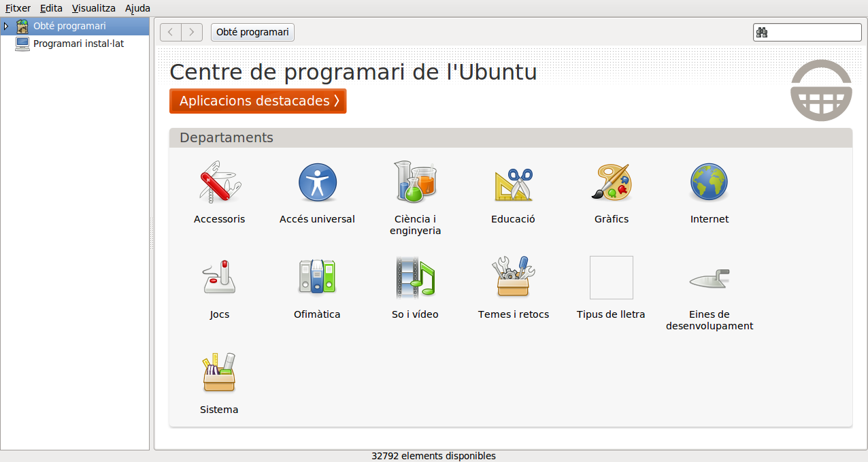This screenshot has width=868, height=462.
Task: Select the So i vídeo category
Action: tap(415, 278)
